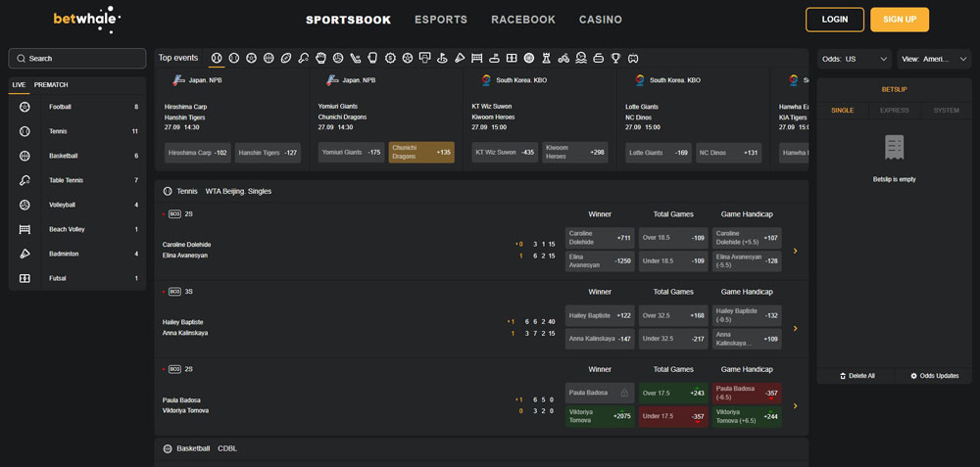Screen dimensions: 980x467
Task: Open the Odds: US format dropdown
Action: [855, 59]
